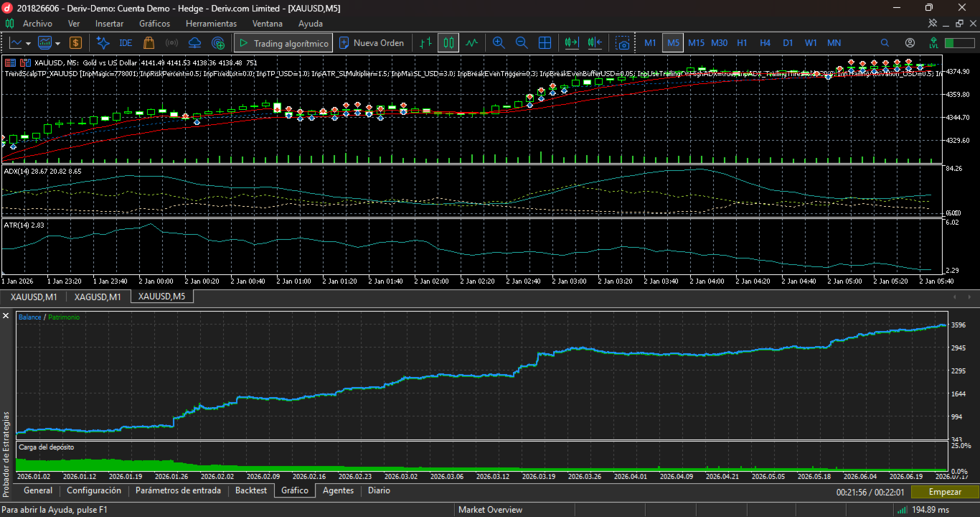Viewport: 980px width, 517px height.
Task: Open the chart type line icon
Action: click(17, 43)
